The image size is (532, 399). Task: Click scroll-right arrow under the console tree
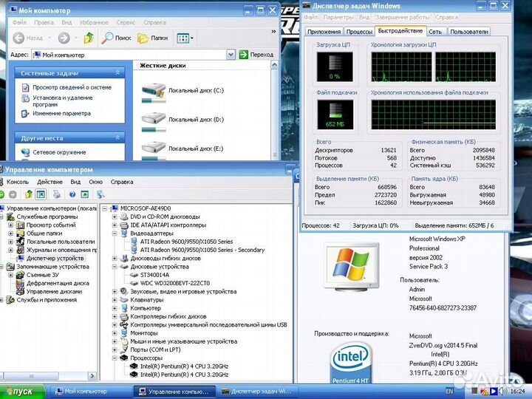point(92,376)
